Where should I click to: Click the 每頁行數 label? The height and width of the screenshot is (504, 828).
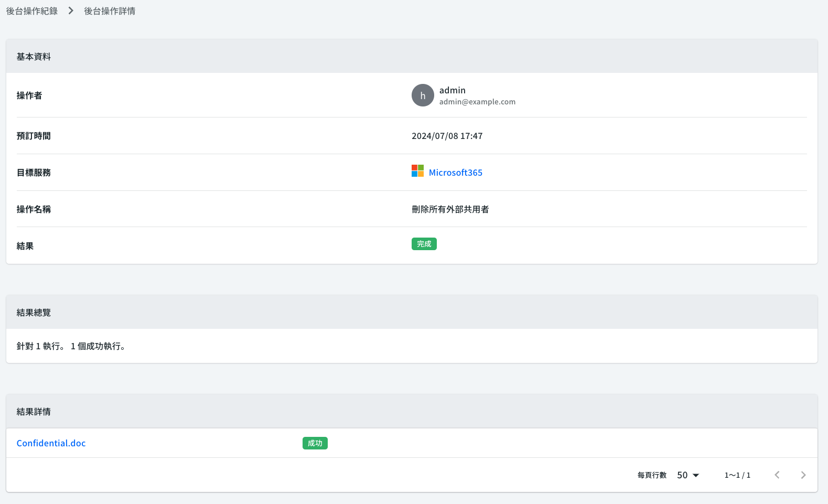652,475
